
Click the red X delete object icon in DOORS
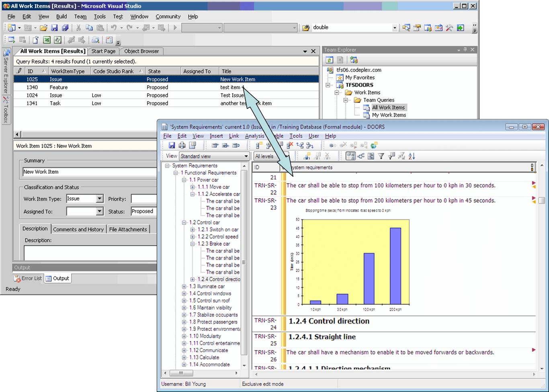[290, 146]
